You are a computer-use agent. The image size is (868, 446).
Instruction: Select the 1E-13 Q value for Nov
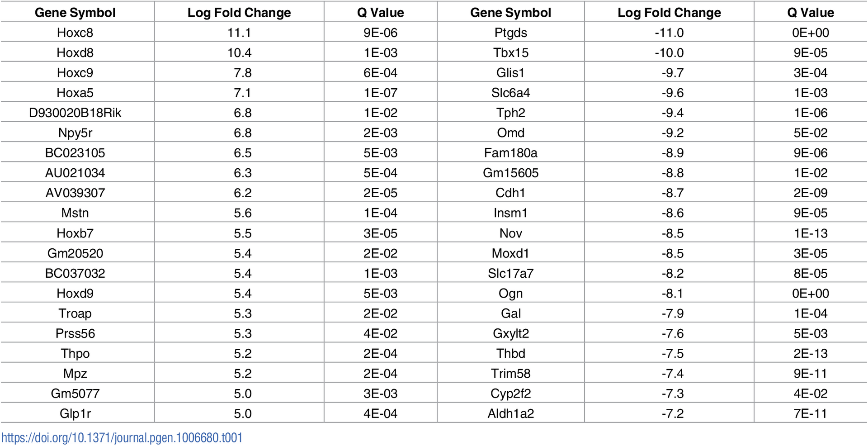pyautogui.click(x=811, y=233)
